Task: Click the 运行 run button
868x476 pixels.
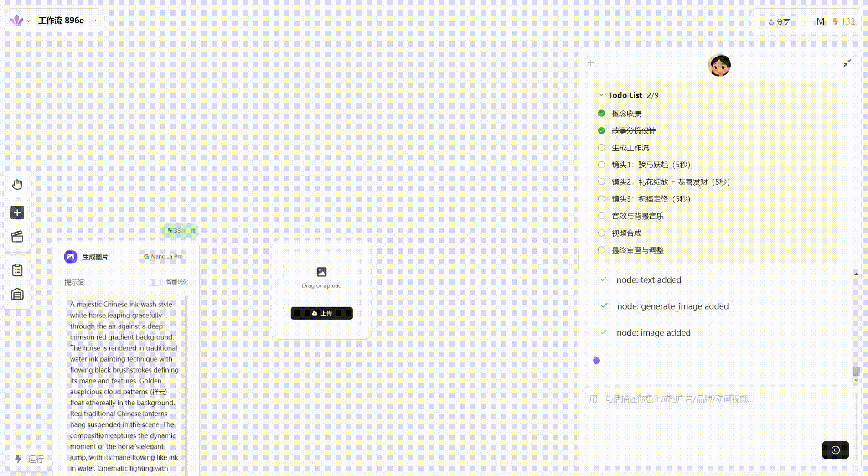Action: [x=30, y=459]
